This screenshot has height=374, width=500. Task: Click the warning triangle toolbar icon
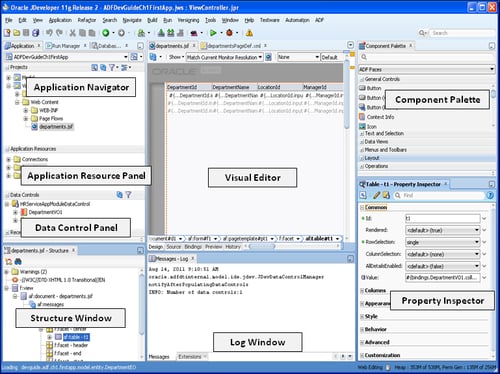point(249,33)
